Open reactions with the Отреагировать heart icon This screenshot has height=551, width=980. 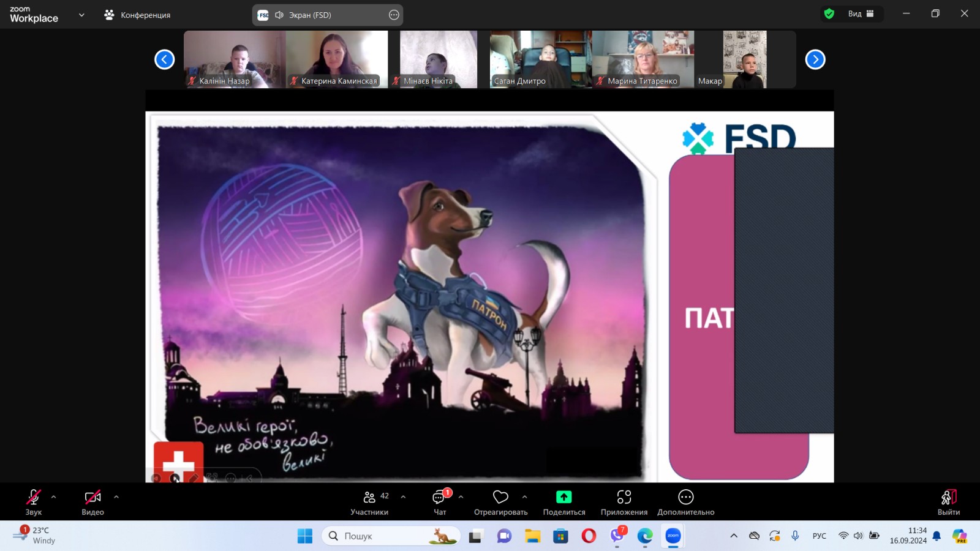coord(500,502)
